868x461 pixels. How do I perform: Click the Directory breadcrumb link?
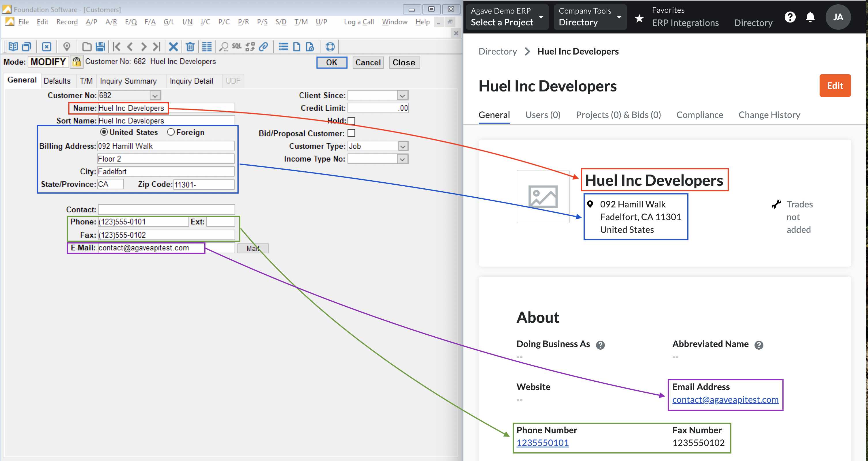click(497, 51)
